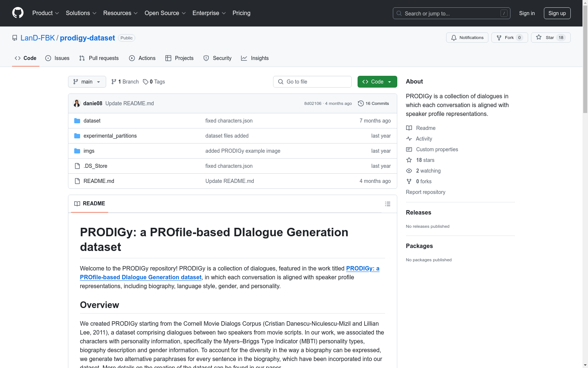This screenshot has height=368, width=588.
Task: Click the repository book icon beside LanD-FBK
Action: pos(15,38)
